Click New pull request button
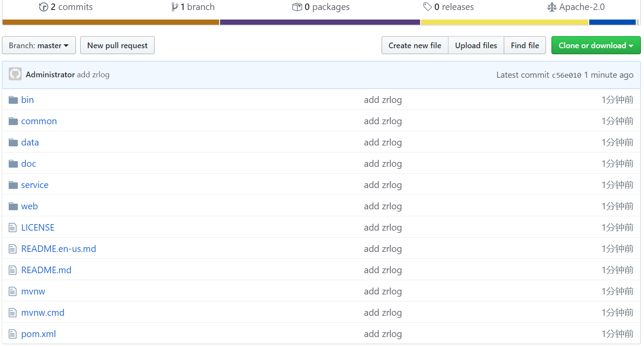 click(x=117, y=45)
